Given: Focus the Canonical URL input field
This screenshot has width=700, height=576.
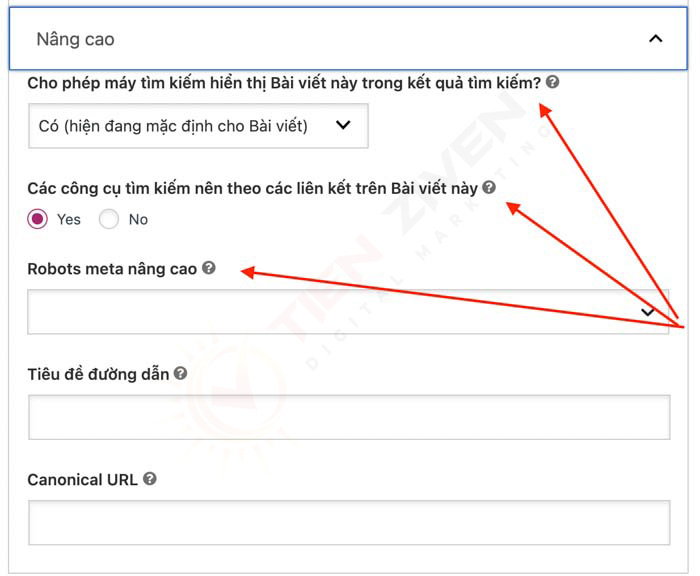Looking at the screenshot, I should pos(349,522).
